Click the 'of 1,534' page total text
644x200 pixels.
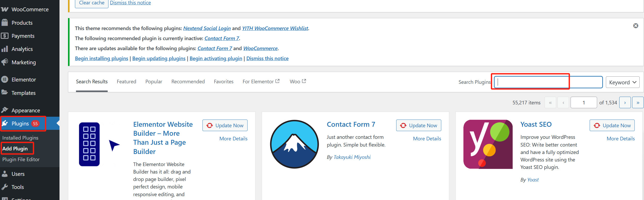pos(608,103)
